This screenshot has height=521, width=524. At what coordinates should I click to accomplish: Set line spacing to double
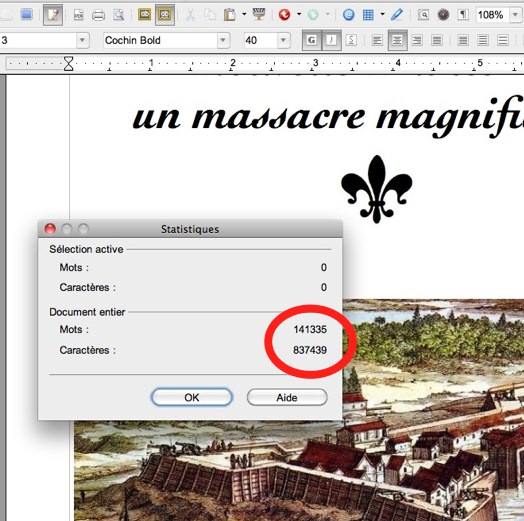[503, 40]
